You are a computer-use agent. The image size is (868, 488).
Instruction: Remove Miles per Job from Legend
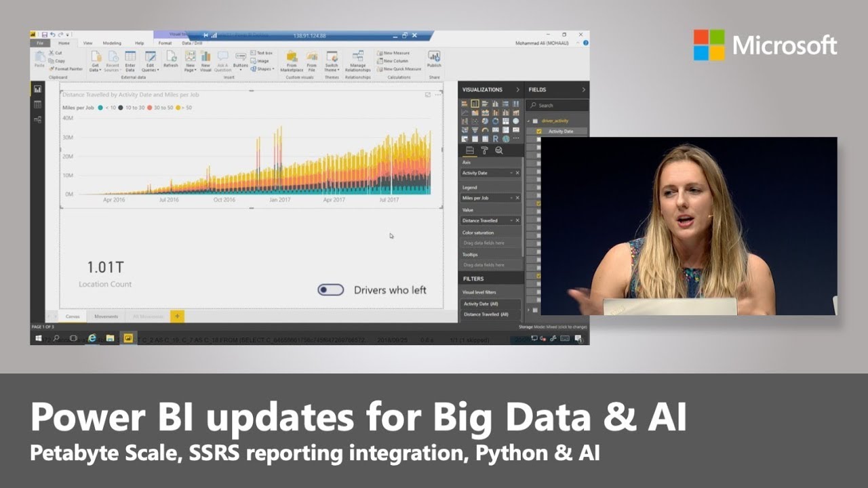point(517,198)
